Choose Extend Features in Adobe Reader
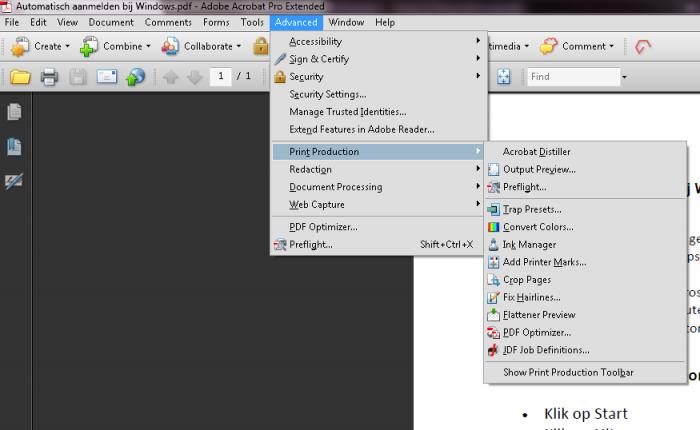The image size is (700, 430). point(378,129)
